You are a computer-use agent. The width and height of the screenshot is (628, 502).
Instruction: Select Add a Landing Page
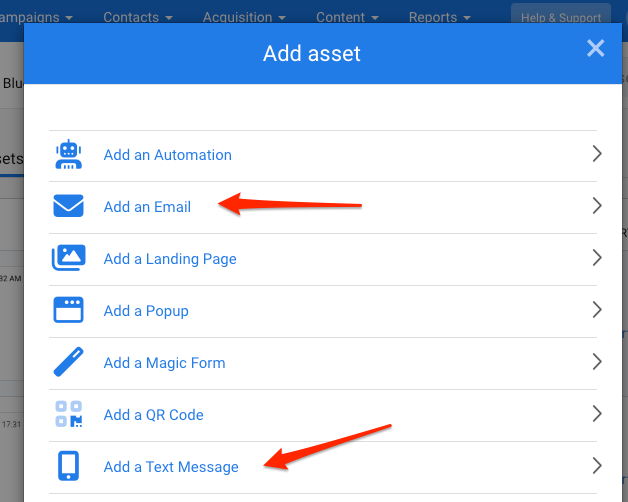pos(323,259)
